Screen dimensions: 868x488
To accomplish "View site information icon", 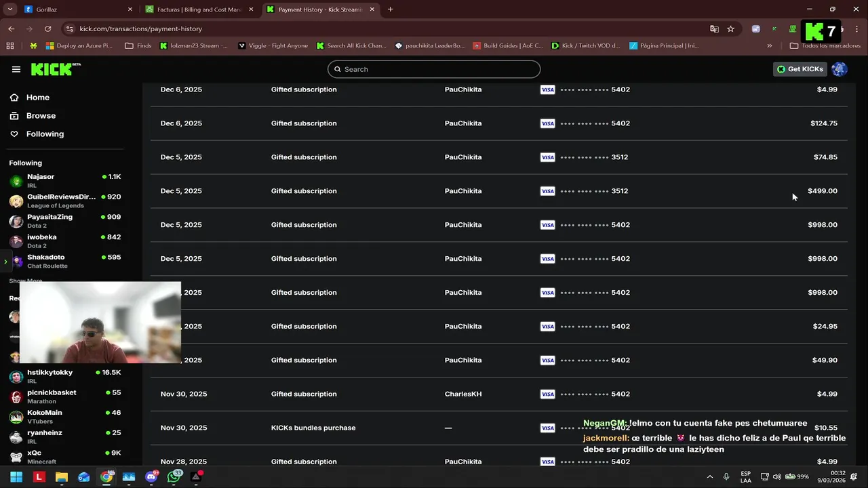I will point(69,28).
